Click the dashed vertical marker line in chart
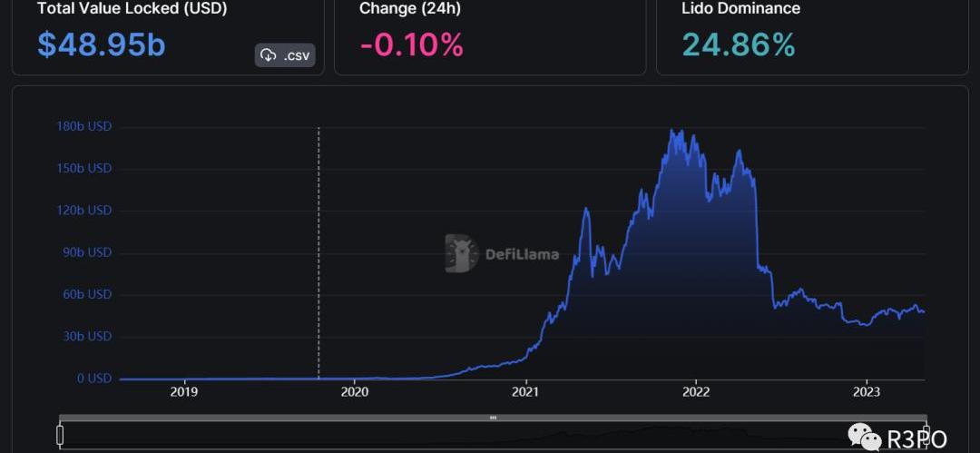Image resolution: width=980 pixels, height=453 pixels. 318,254
